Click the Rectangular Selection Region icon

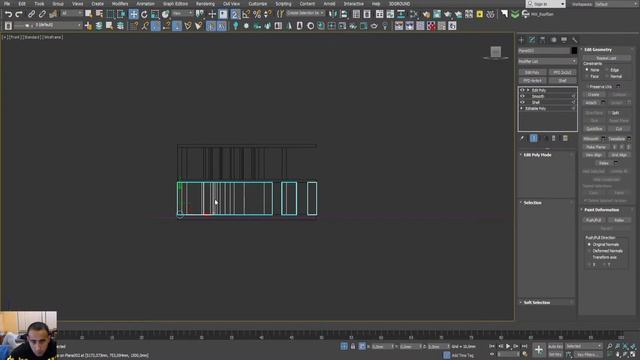110,14
